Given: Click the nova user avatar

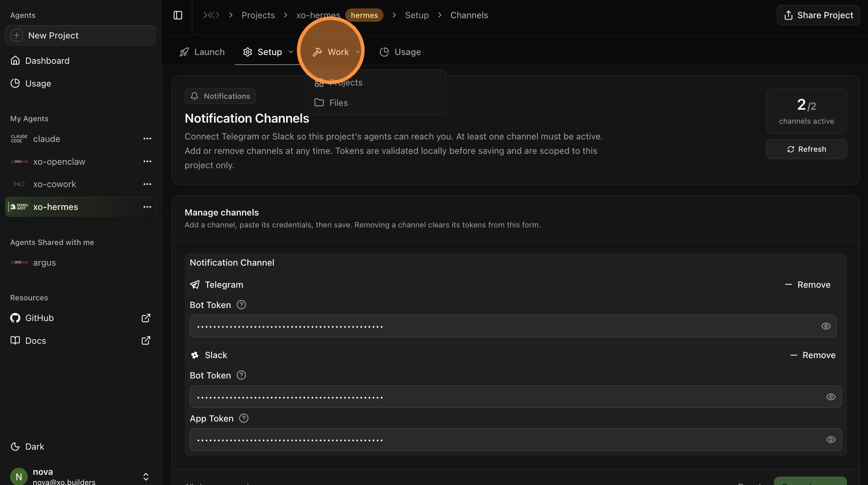Looking at the screenshot, I should (19, 477).
